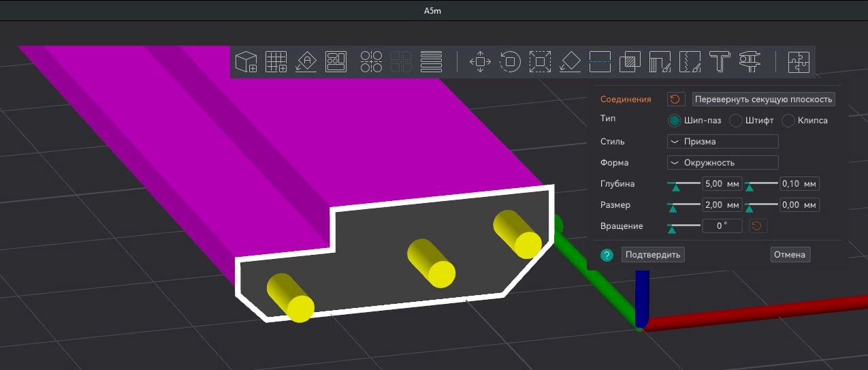Click the Add object cube icon
The image size is (868, 370).
pyautogui.click(x=246, y=62)
